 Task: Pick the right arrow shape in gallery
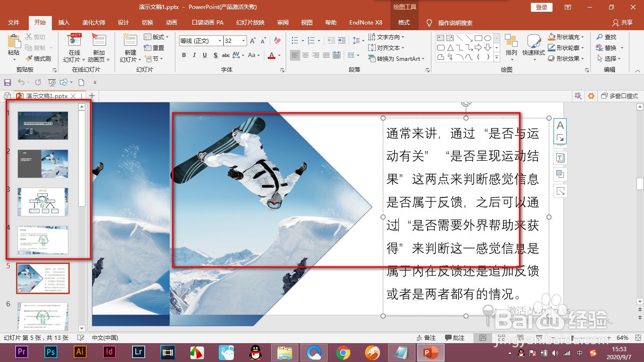pyautogui.click(x=478, y=48)
